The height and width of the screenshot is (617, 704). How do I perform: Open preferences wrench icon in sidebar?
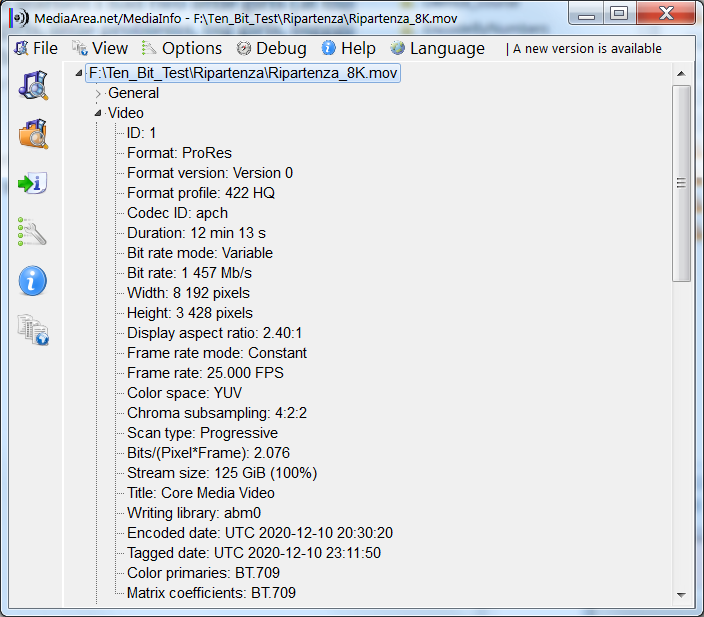pyautogui.click(x=32, y=232)
